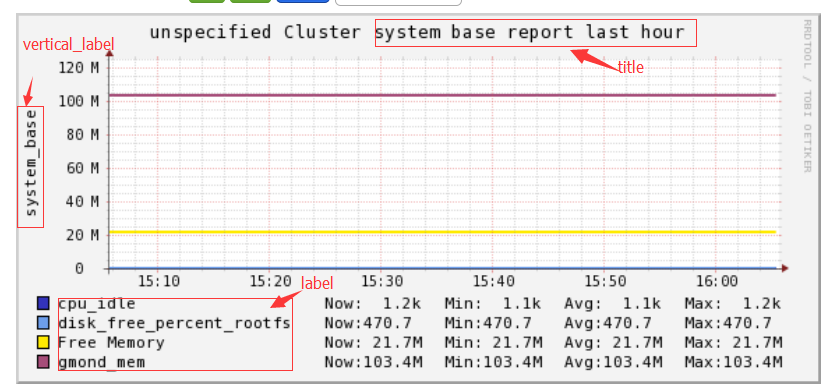Select the cpu_idle legend label
Viewport: 824px width, 387px height.
tap(97, 304)
